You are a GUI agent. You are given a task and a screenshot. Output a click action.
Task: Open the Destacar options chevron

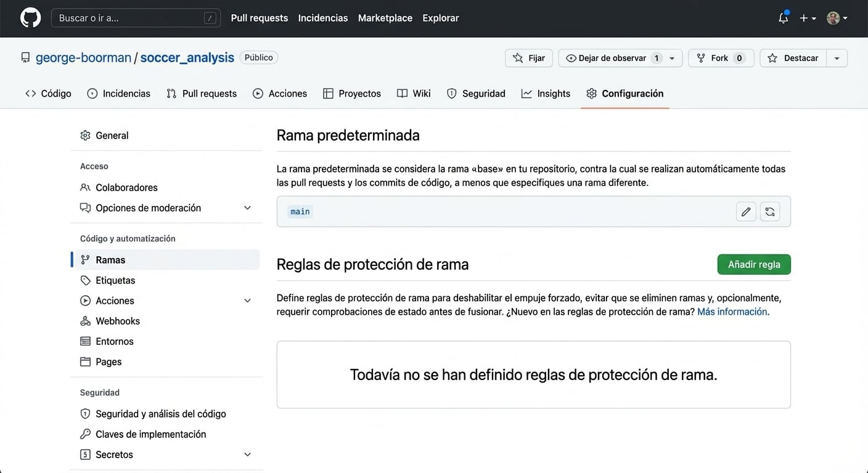pos(837,57)
